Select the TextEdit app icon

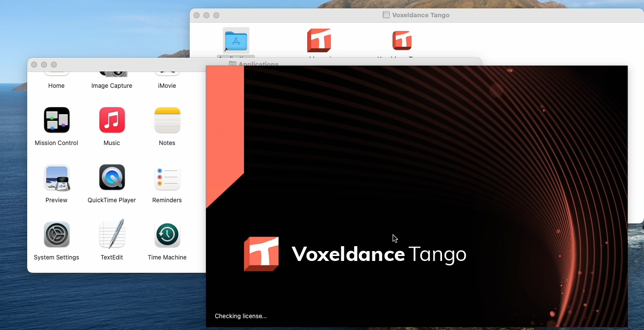[112, 234]
